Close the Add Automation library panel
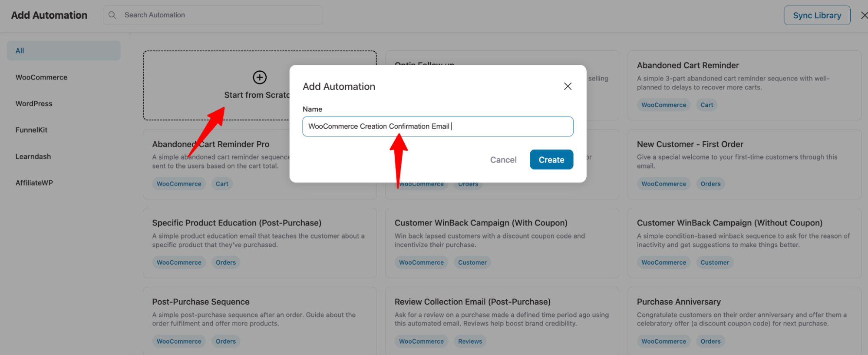Screen dimensions: 868x355 coord(864,15)
